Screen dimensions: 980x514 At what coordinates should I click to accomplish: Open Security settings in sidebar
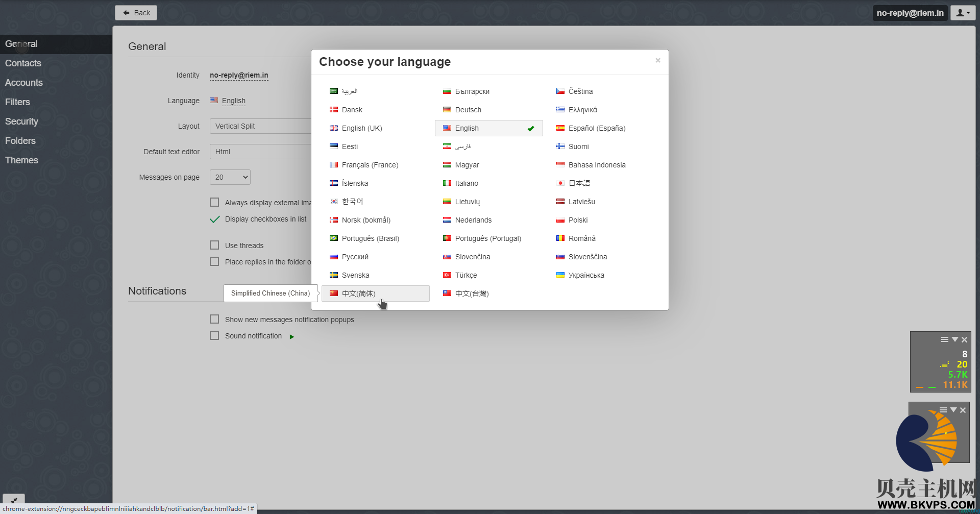[22, 121]
